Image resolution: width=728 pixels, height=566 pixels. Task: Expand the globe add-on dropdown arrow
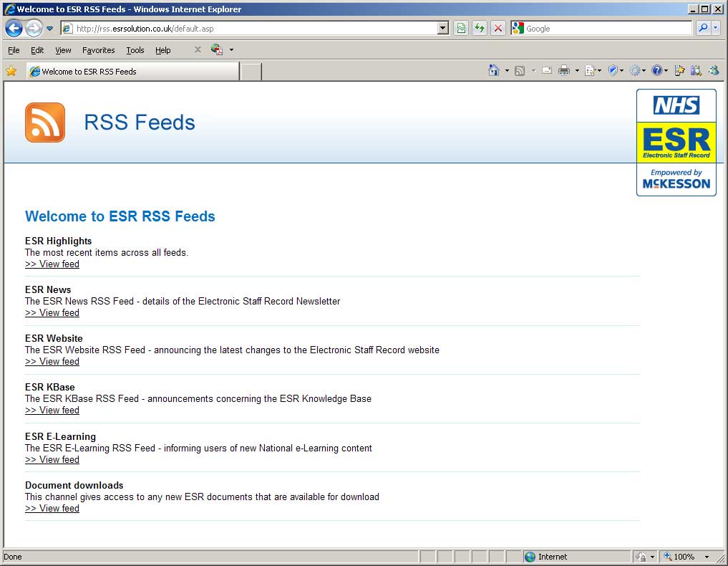tap(231, 49)
